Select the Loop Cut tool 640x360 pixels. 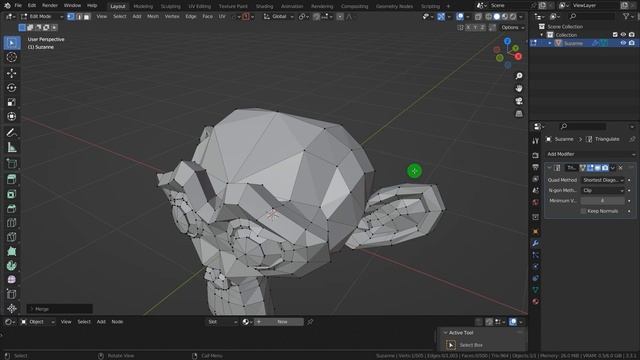tap(12, 223)
